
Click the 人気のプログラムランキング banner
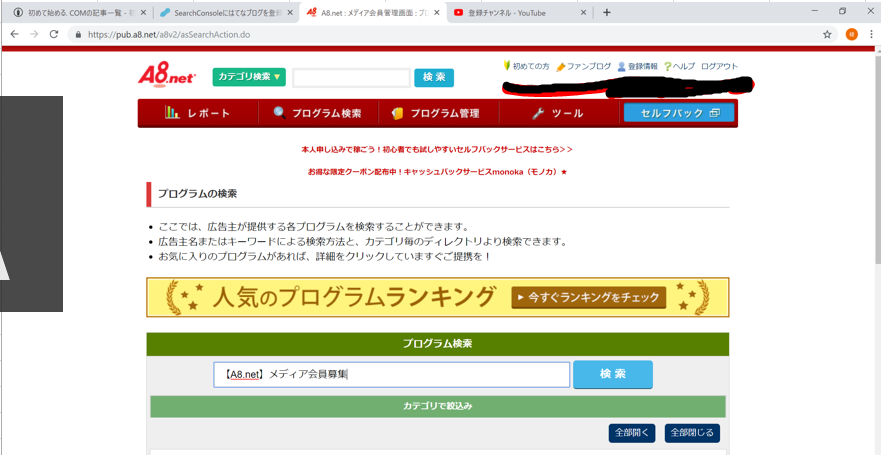438,297
